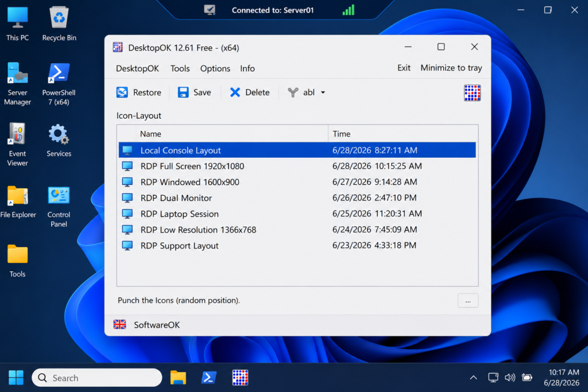Select the Services gear desktop icon
The height and width of the screenshot is (392, 588).
pyautogui.click(x=59, y=141)
